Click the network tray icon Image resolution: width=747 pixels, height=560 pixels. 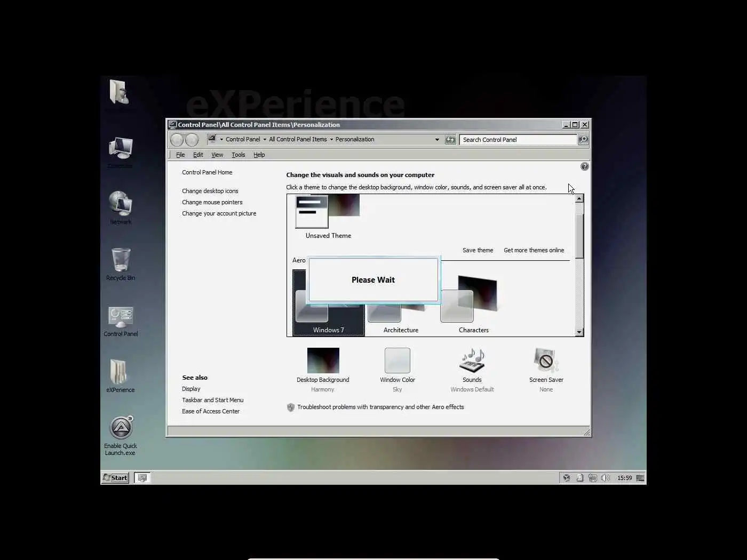(592, 478)
